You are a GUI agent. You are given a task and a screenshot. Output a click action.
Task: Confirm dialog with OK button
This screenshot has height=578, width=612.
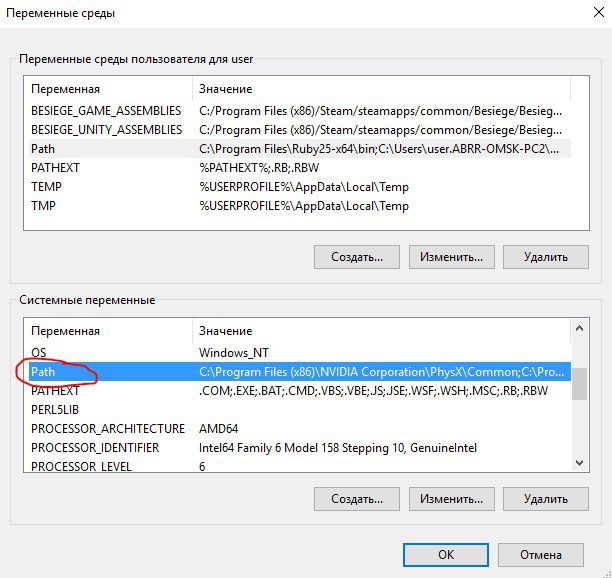[446, 555]
